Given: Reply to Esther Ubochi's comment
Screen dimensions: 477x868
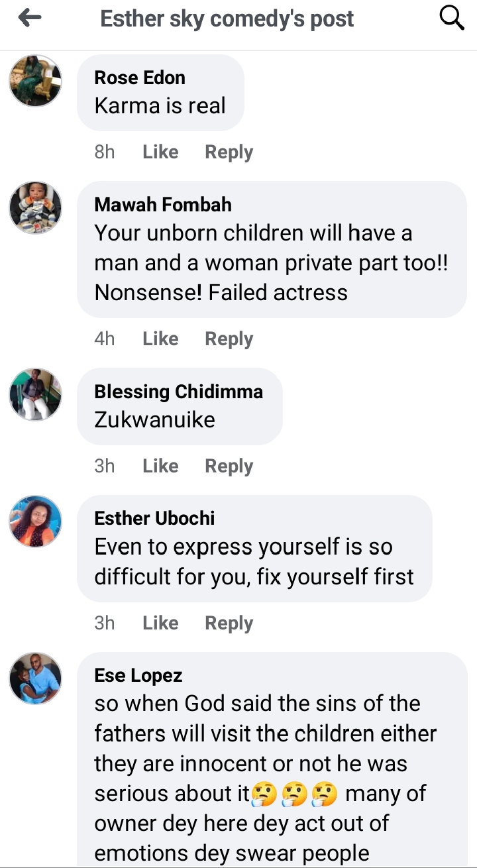Looking at the screenshot, I should 229,624.
